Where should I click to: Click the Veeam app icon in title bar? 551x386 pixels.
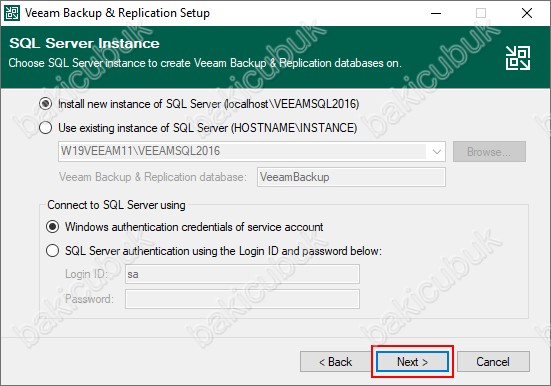coord(12,13)
